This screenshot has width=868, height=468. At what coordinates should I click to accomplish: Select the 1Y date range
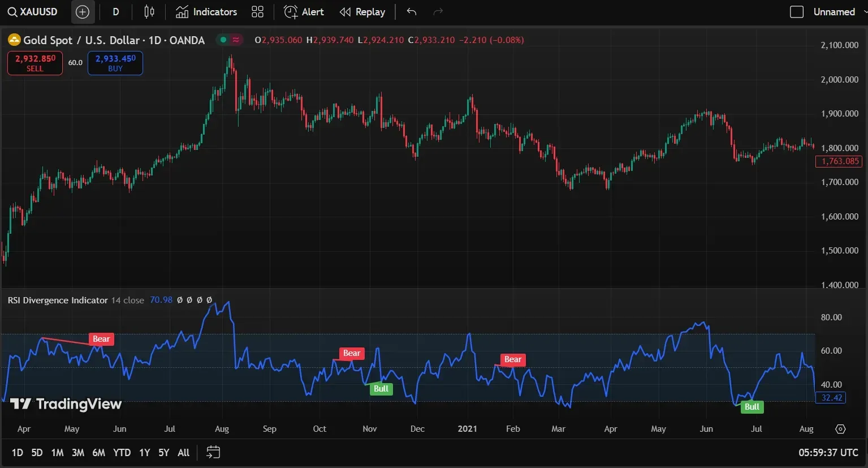click(145, 453)
